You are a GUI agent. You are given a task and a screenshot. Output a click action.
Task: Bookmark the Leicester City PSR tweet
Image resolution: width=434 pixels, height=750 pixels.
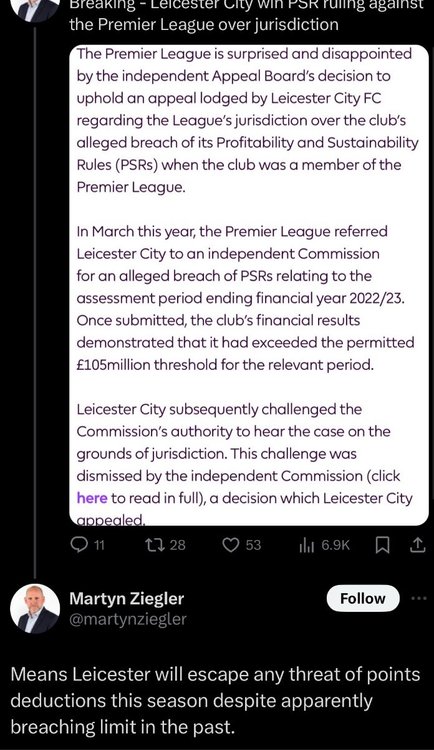pyautogui.click(x=382, y=545)
